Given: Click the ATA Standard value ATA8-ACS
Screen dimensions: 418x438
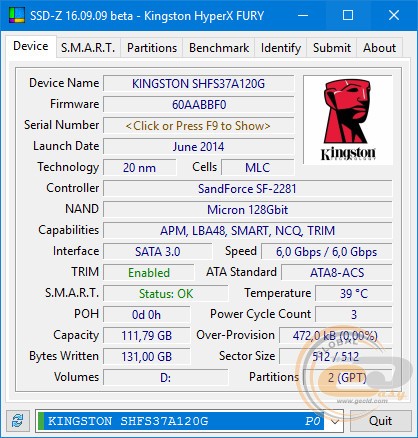Looking at the screenshot, I should (337, 273).
